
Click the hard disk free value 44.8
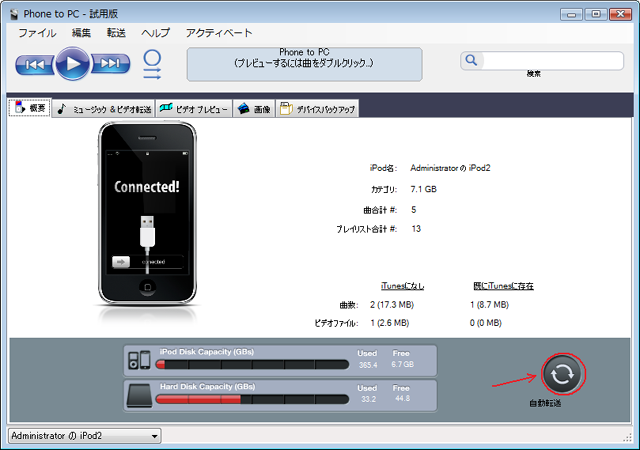[x=402, y=398]
